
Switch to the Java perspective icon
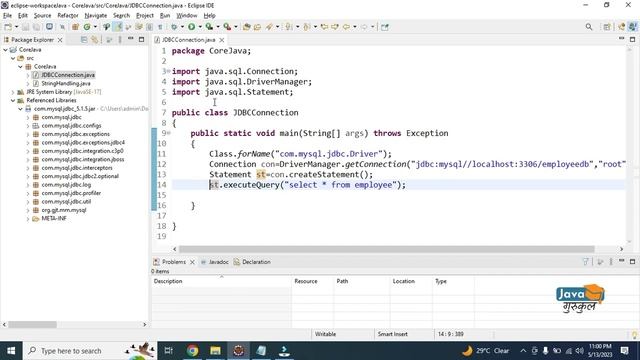[x=632, y=27]
